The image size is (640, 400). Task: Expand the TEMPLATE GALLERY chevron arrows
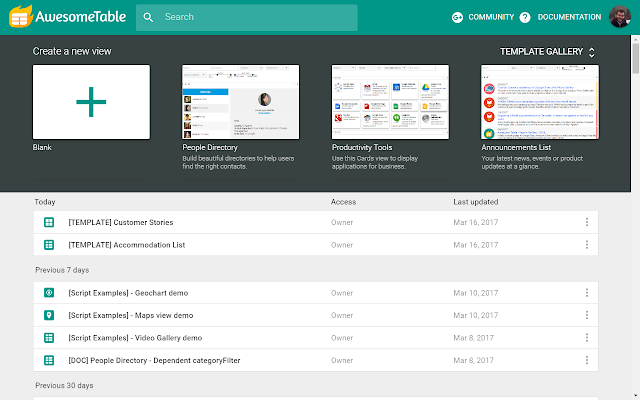coord(591,52)
